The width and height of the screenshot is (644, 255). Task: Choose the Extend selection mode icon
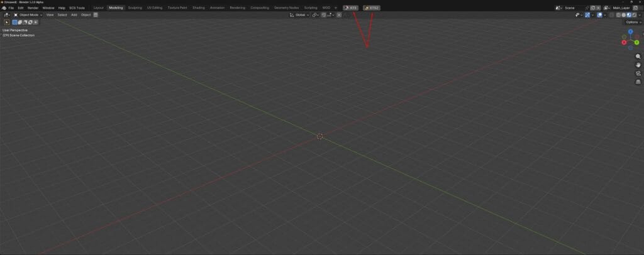[19, 22]
